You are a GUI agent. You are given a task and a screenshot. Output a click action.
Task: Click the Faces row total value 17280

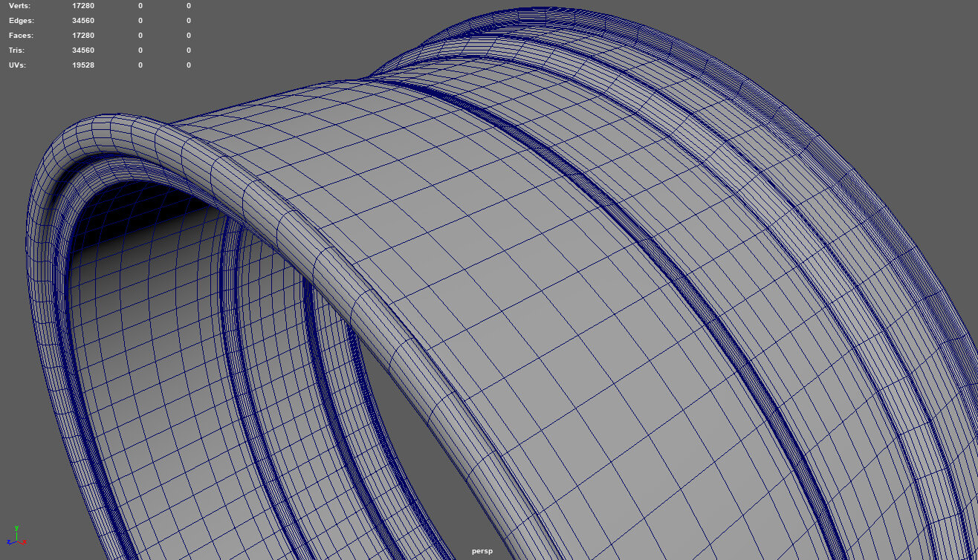tap(82, 36)
